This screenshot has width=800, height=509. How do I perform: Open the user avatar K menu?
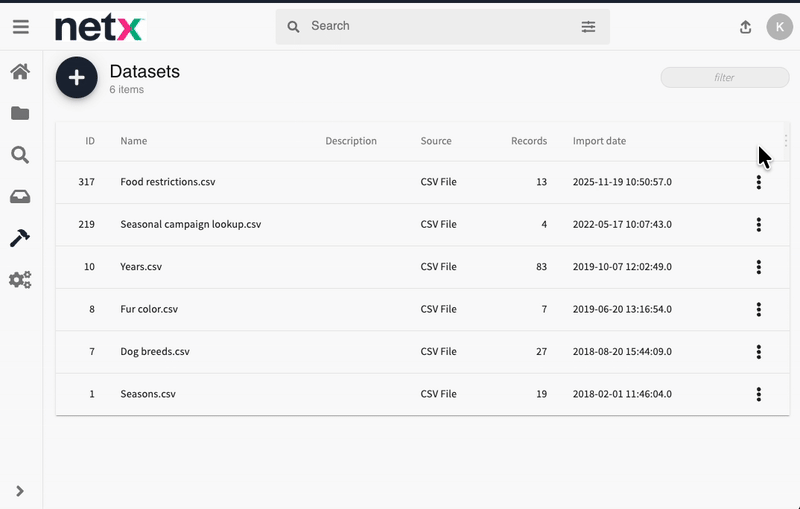point(779,27)
